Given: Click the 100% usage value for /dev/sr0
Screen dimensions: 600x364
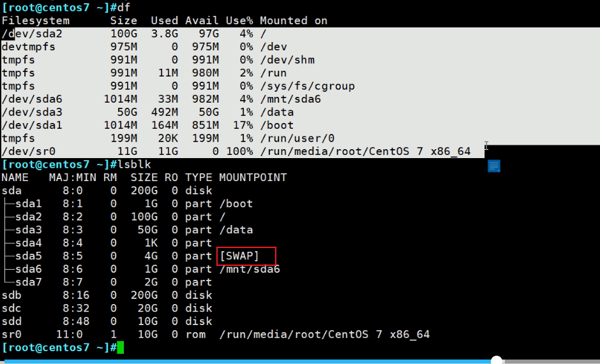Looking at the screenshot, I should [239, 151].
